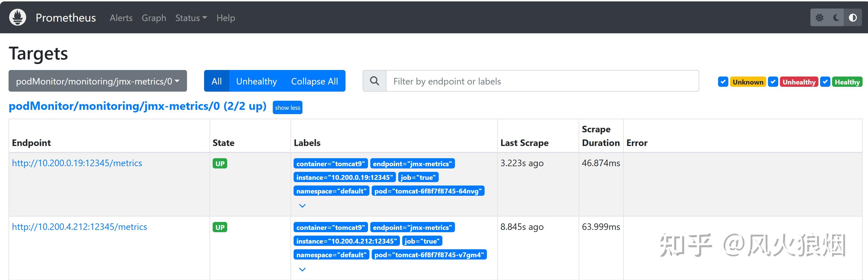Click UP state badge for 10.200.4.212
The width and height of the screenshot is (868, 280).
(220, 227)
